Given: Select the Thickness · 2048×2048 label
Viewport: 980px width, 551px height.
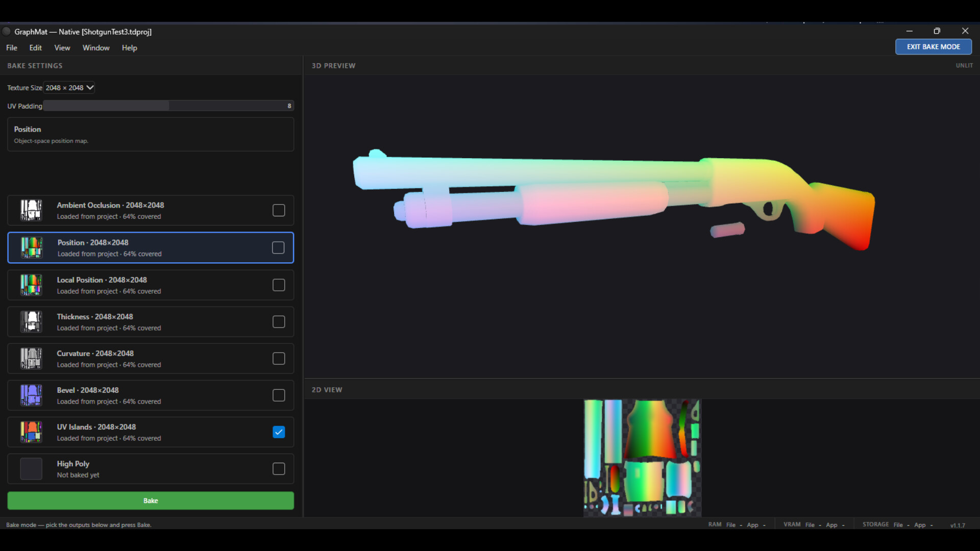Looking at the screenshot, I should (x=95, y=316).
